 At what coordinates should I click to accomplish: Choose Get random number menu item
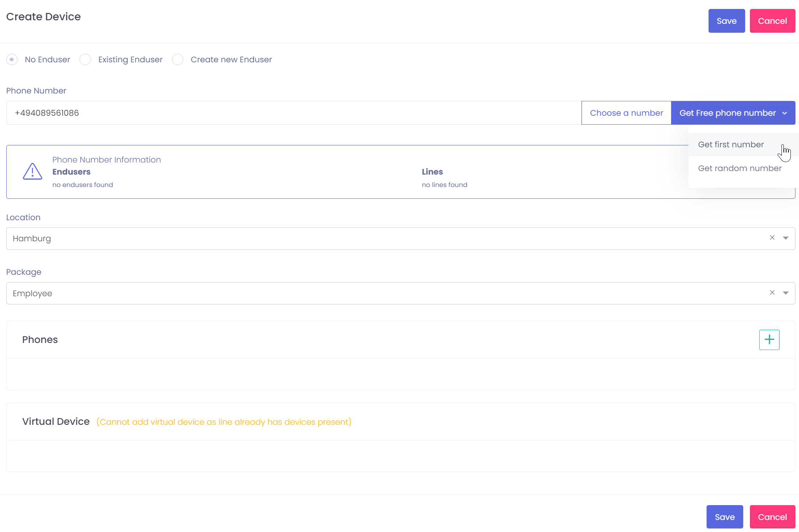click(x=740, y=168)
